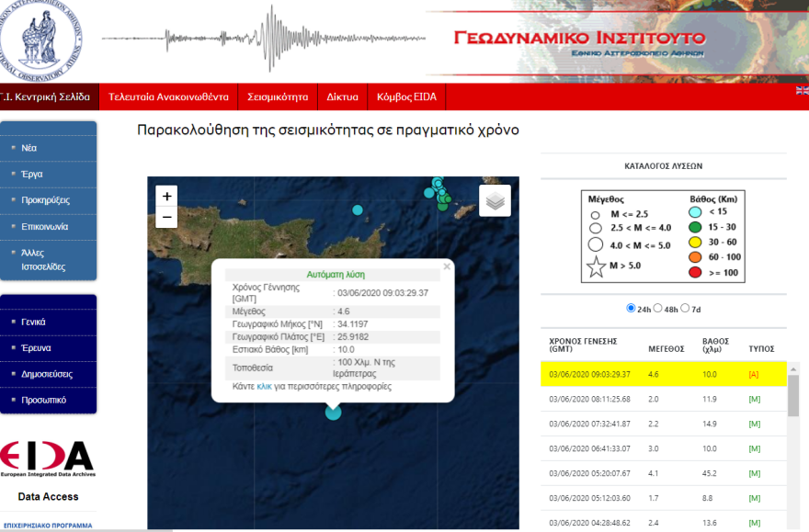Click the blue earthquake marker south of Crete
The width and height of the screenshot is (809, 532).
(x=333, y=413)
